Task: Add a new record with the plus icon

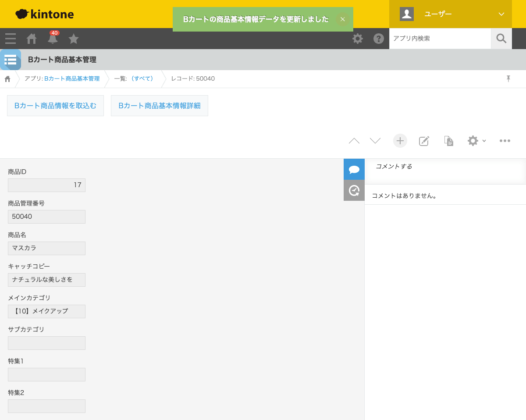Action: click(x=400, y=141)
